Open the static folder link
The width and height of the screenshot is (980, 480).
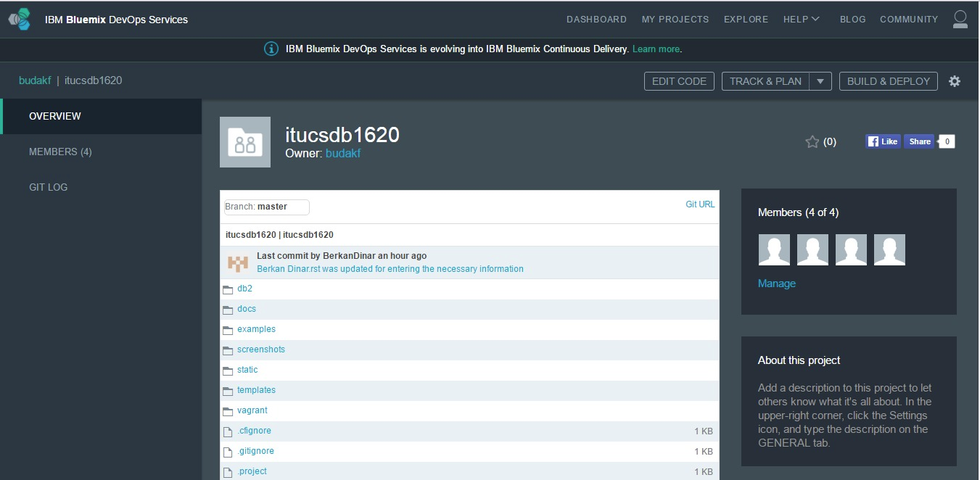[x=247, y=370]
